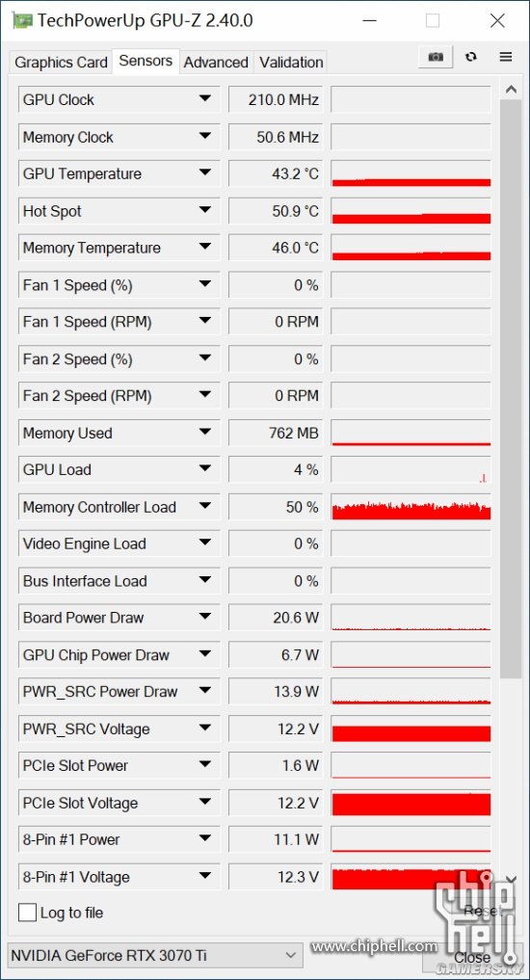Screen dimensions: 530x980
Task: Click the refresh sensors icon
Action: 471,57
